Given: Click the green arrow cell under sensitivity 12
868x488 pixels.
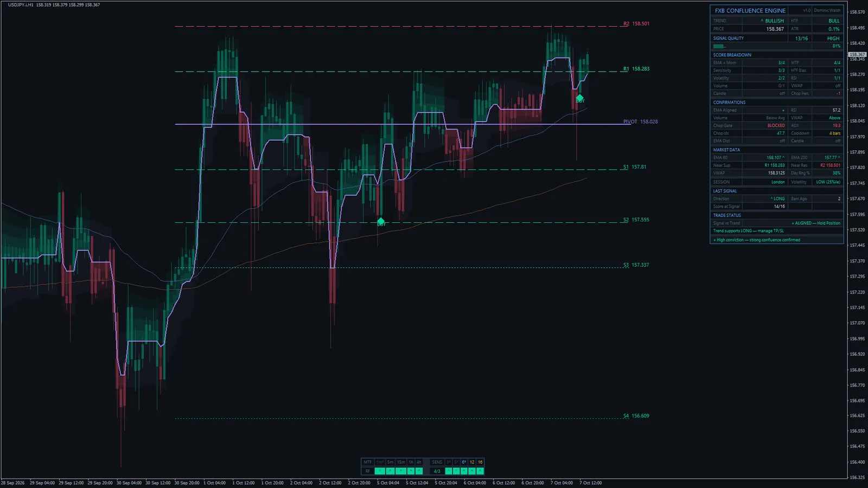Looking at the screenshot, I should [x=472, y=471].
